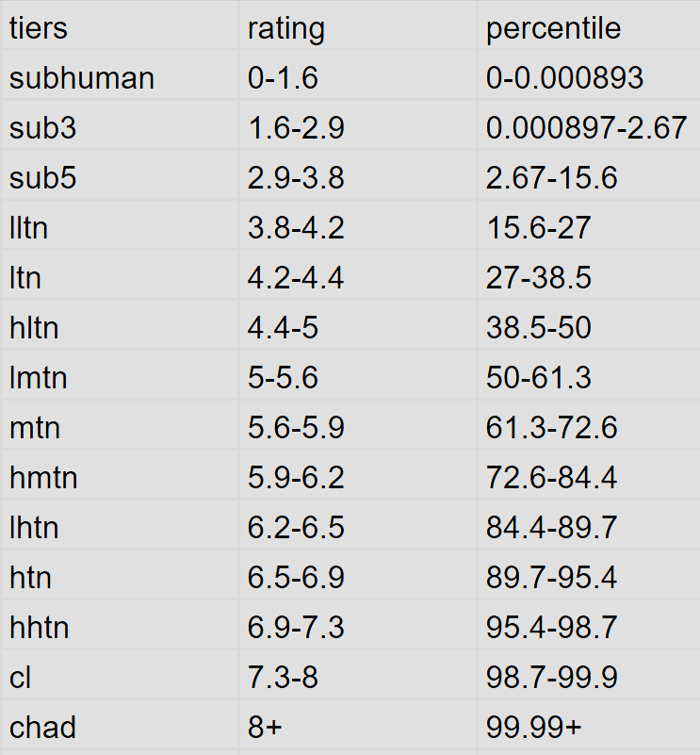This screenshot has width=700, height=755.
Task: Click the 'subhuman' tier cell
Action: pos(120,75)
